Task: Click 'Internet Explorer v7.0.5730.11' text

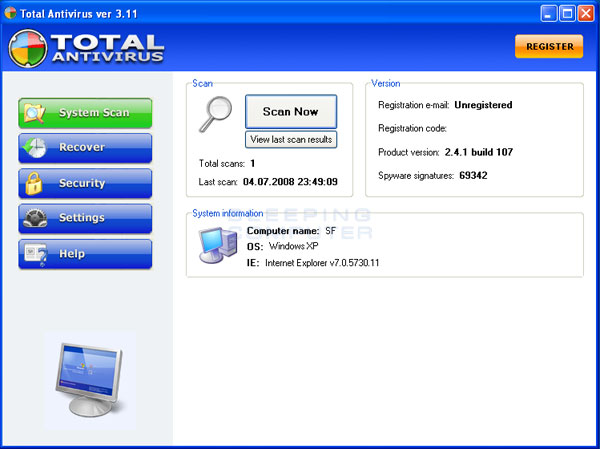Action: (x=322, y=263)
